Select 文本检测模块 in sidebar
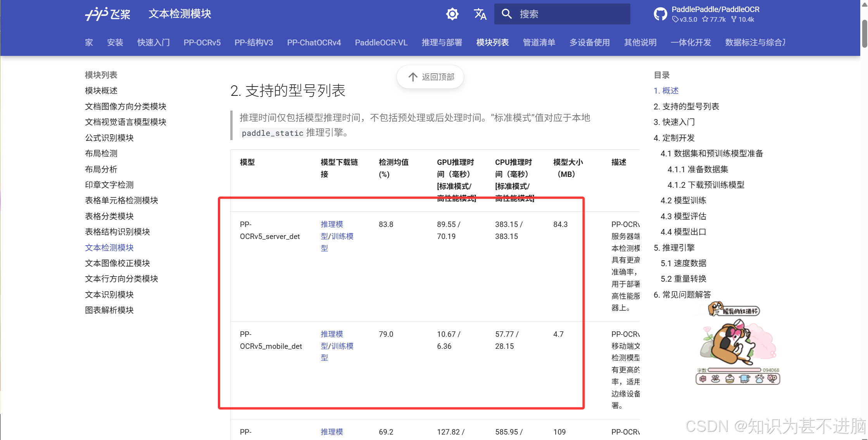868x440 pixels. 109,248
